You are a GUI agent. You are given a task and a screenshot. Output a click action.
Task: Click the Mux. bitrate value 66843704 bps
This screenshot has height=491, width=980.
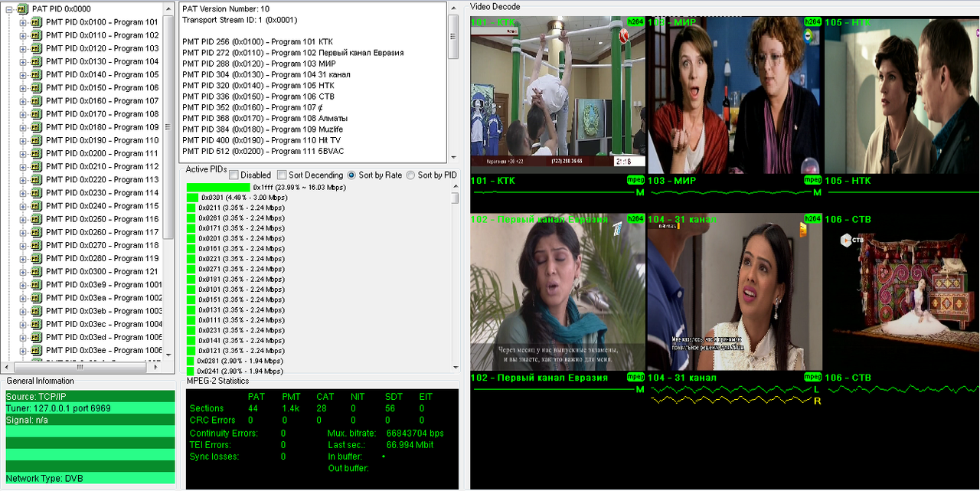point(415,433)
